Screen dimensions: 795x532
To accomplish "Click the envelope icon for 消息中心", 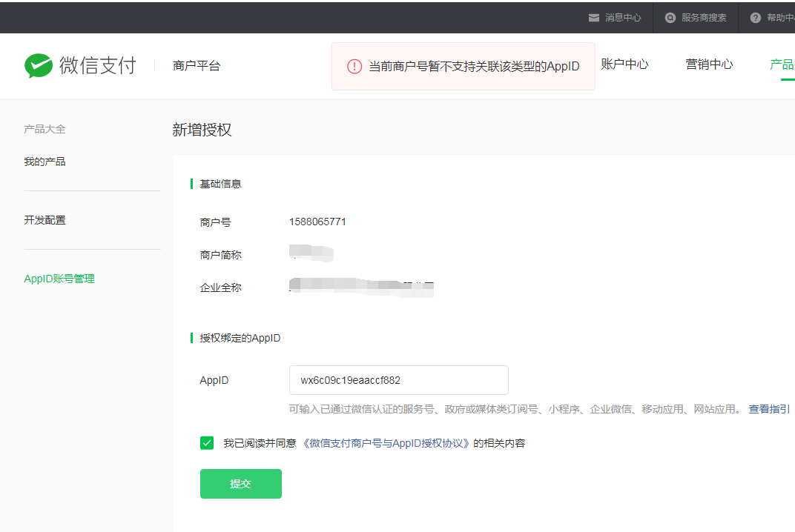I will (x=594, y=18).
